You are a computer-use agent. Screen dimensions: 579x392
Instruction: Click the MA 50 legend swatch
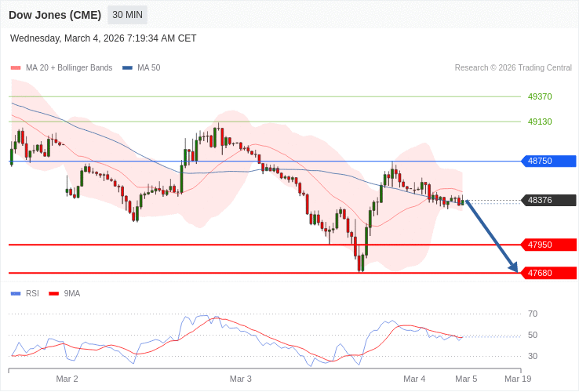[127, 68]
